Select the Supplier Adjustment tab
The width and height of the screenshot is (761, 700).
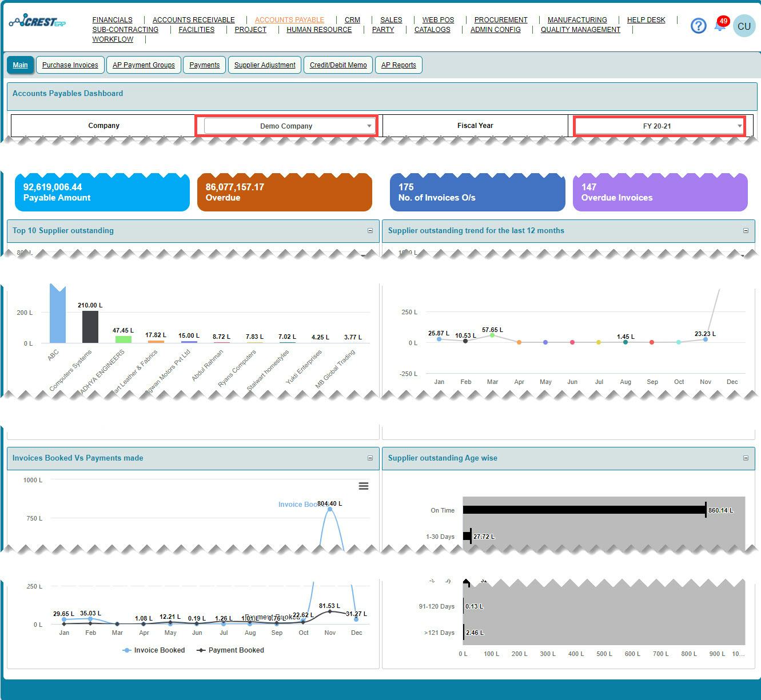pos(264,65)
